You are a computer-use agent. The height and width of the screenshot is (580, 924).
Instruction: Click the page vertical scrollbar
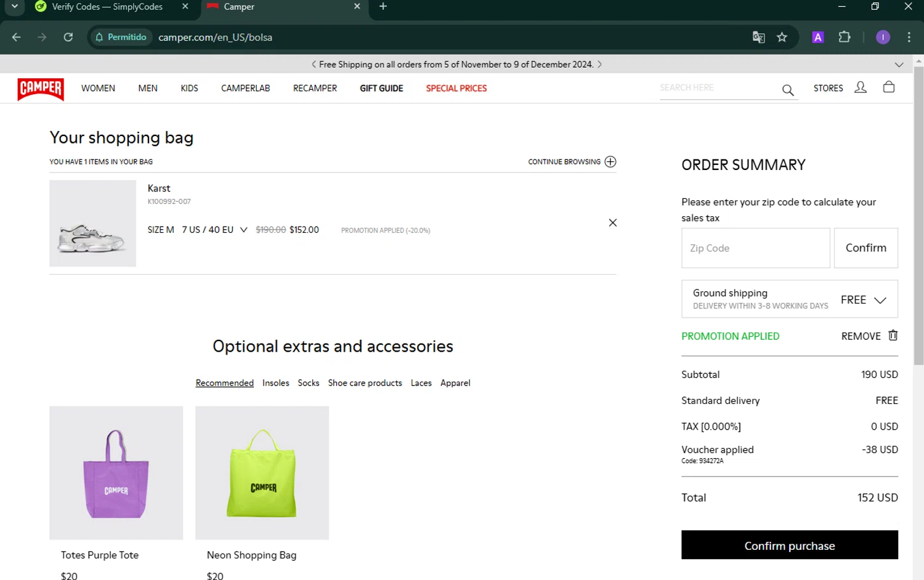tap(918, 215)
